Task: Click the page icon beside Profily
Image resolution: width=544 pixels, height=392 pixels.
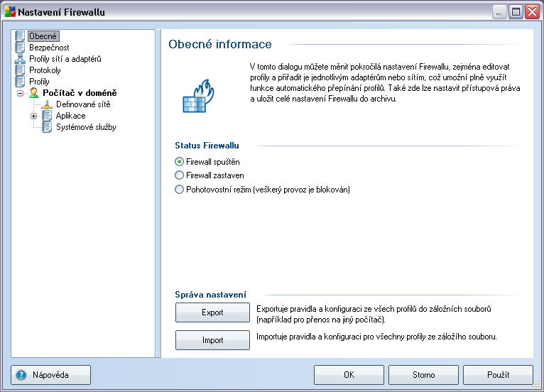Action: point(20,82)
